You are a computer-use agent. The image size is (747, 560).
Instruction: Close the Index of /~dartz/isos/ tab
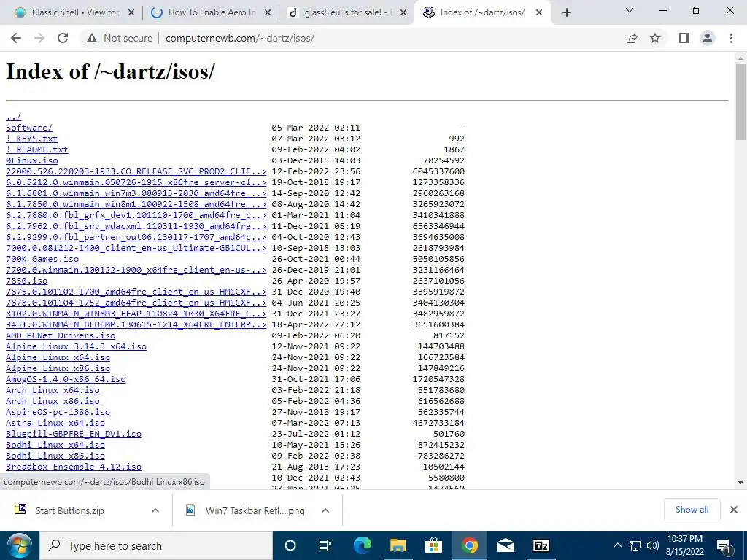point(539,13)
